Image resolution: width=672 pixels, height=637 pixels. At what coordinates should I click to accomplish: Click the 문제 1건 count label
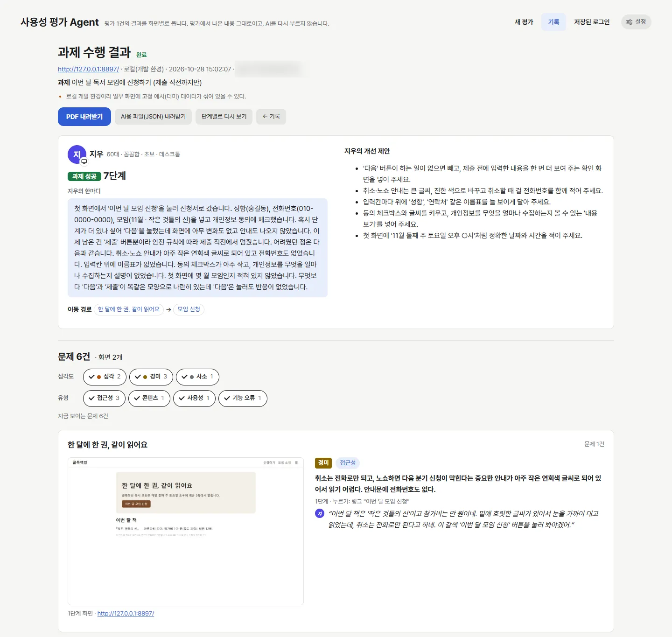[594, 444]
